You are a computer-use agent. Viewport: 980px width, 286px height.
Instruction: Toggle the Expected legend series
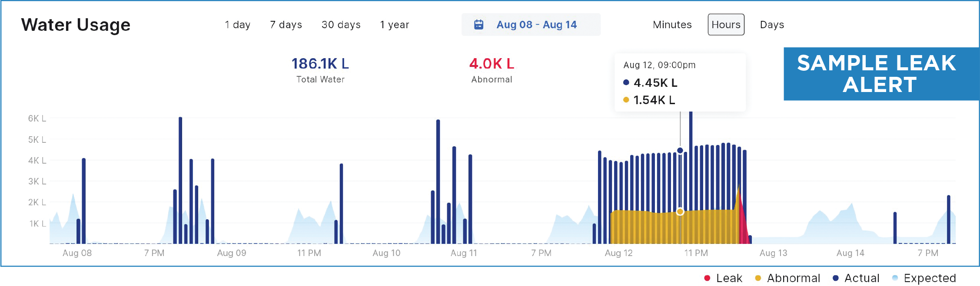(x=929, y=278)
